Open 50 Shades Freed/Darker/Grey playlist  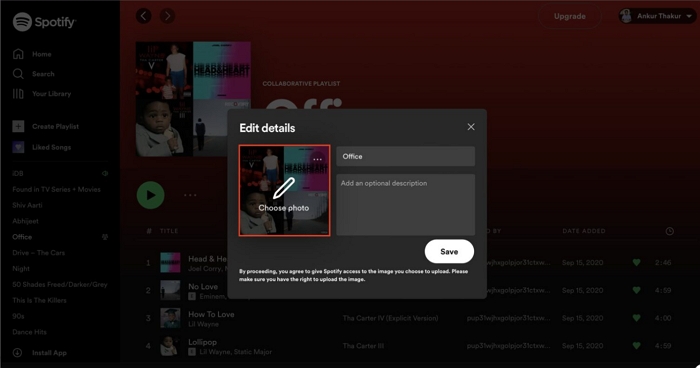60,284
